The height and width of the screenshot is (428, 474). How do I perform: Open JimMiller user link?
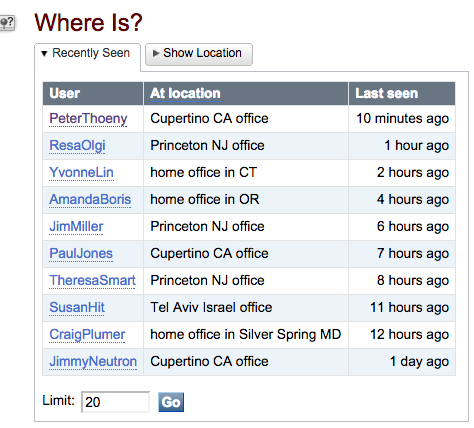pyautogui.click(x=76, y=227)
